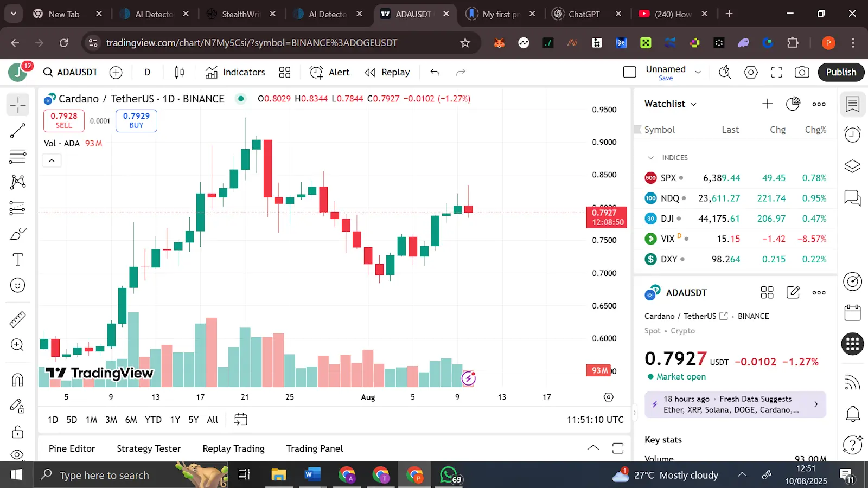Open the alerts clock sidebar icon
868x488 pixels.
[853, 134]
